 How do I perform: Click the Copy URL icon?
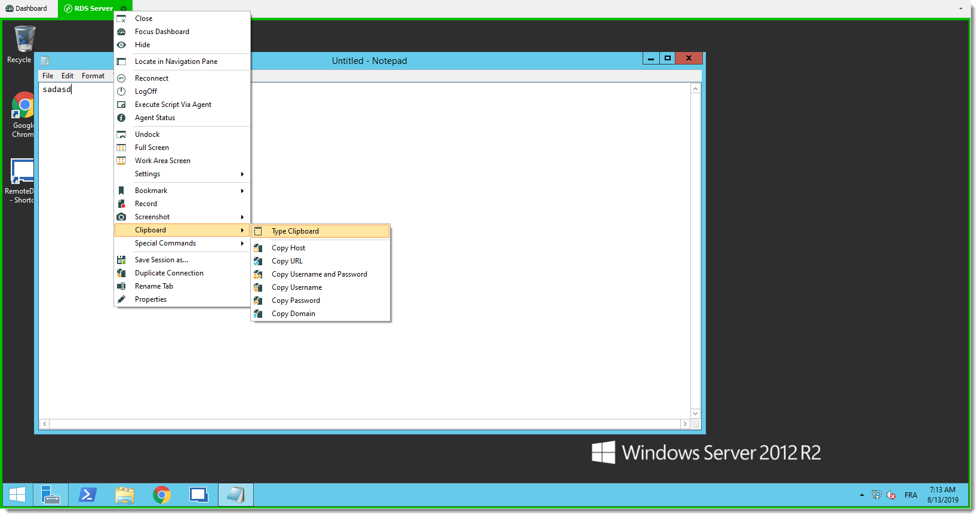point(258,261)
